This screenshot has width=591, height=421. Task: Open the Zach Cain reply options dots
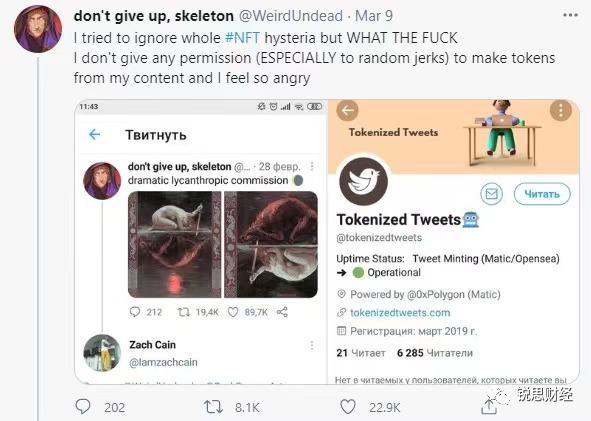click(312, 345)
